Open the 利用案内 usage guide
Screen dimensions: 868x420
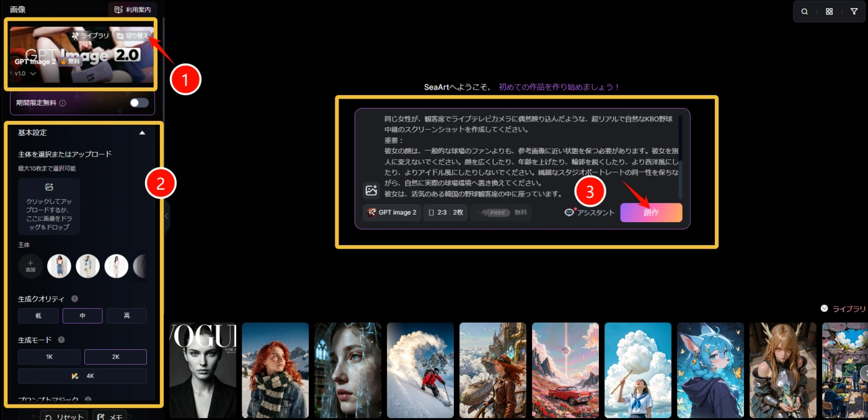point(133,11)
